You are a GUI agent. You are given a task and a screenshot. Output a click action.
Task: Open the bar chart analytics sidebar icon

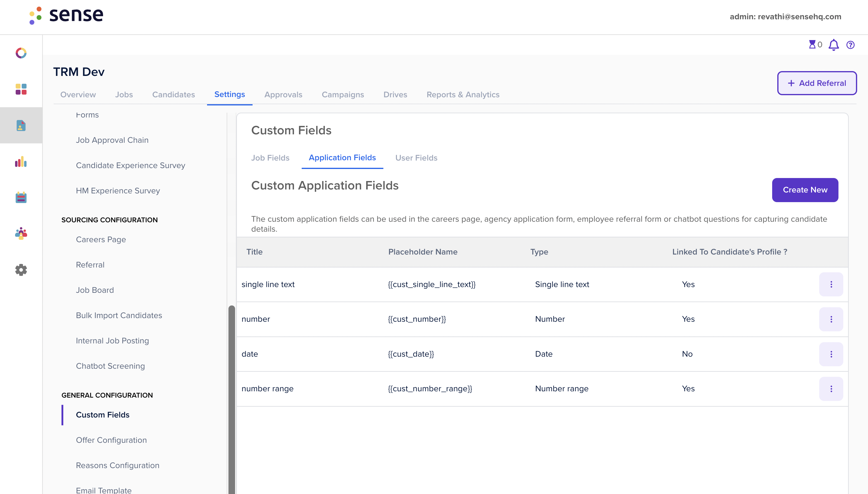click(x=21, y=162)
